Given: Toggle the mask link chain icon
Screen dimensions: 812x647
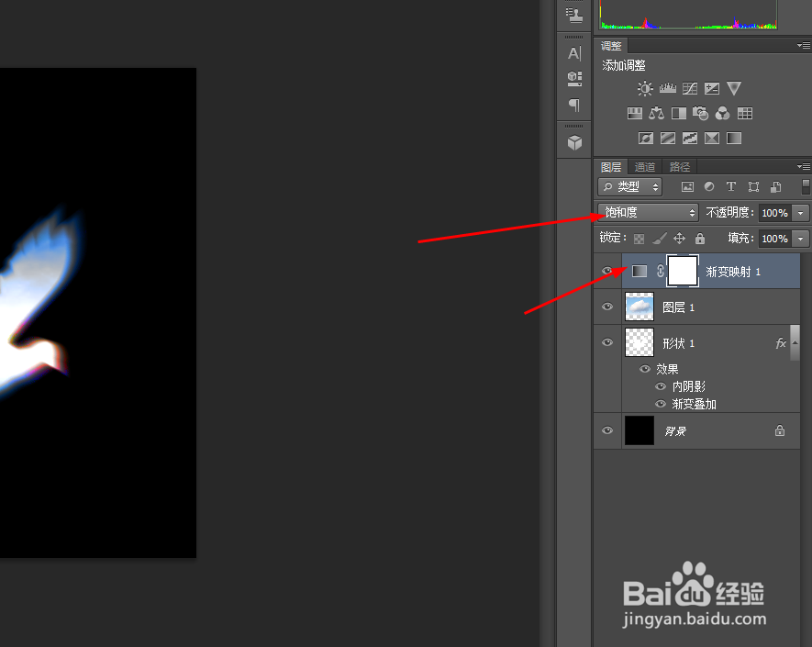Looking at the screenshot, I should pyautogui.click(x=661, y=271).
